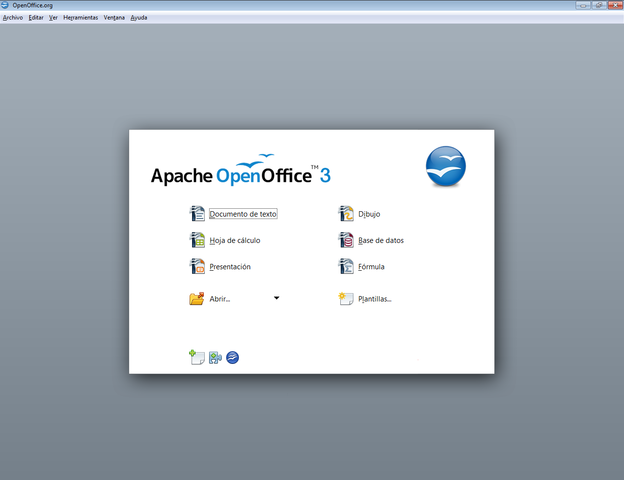Open the Ver menu
This screenshot has width=624, height=480.
[53, 18]
